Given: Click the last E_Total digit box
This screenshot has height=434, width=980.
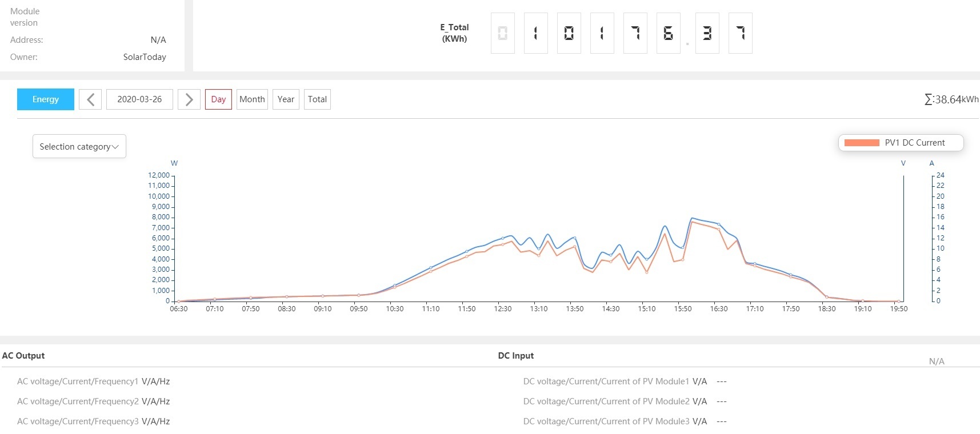Looking at the screenshot, I should coord(741,34).
